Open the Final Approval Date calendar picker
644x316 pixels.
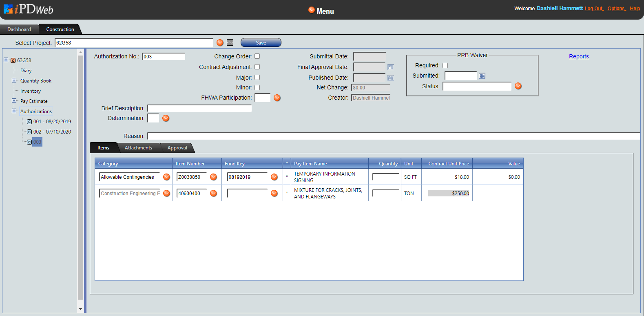coord(390,67)
